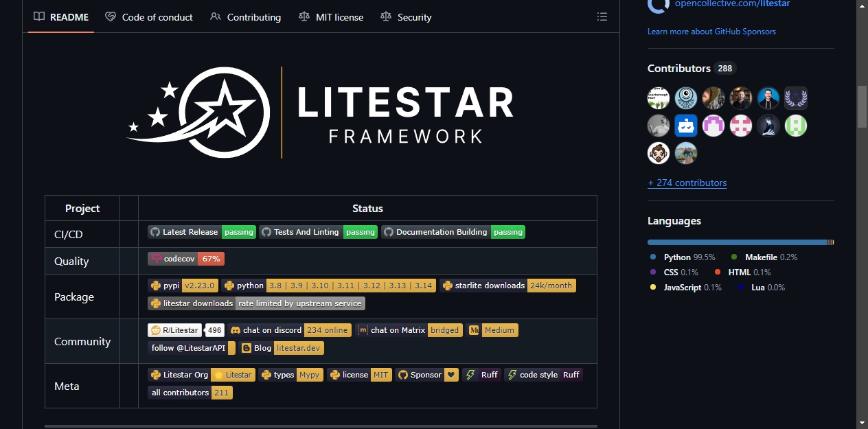The width and height of the screenshot is (868, 429).
Task: Click the license MIT badge
Action: [x=359, y=375]
